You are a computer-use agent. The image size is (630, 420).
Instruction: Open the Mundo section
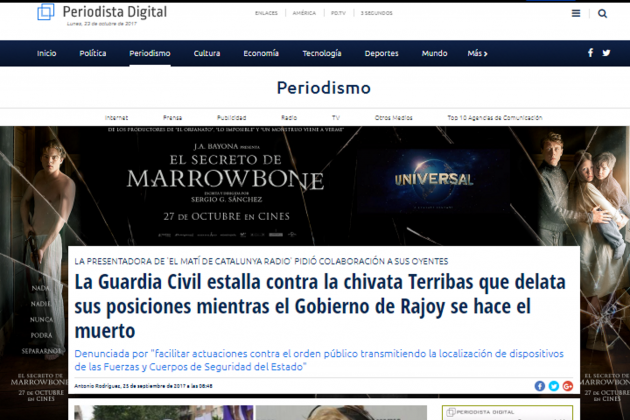pyautogui.click(x=434, y=53)
